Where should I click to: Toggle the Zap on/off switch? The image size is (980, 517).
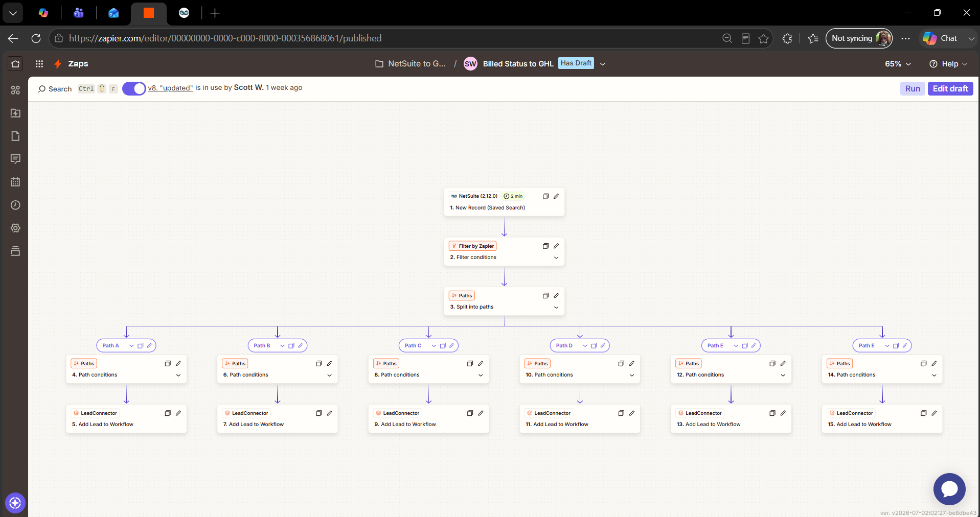[134, 88]
